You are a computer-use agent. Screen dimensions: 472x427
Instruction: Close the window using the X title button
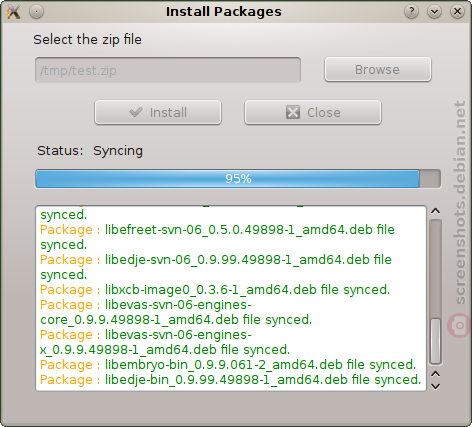point(457,12)
